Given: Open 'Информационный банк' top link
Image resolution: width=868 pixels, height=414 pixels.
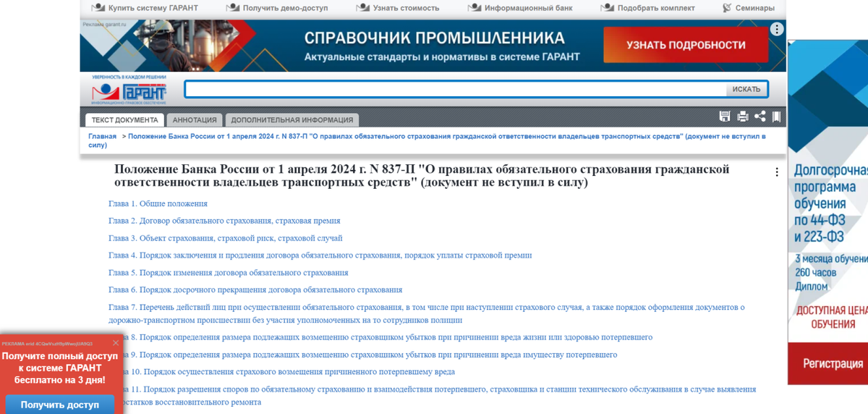Looking at the screenshot, I should pyautogui.click(x=519, y=8).
